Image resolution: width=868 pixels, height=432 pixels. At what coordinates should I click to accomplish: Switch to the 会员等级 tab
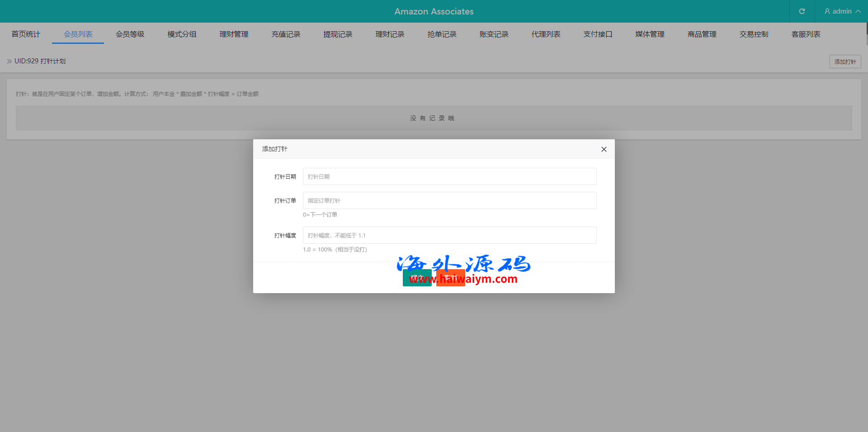[130, 34]
